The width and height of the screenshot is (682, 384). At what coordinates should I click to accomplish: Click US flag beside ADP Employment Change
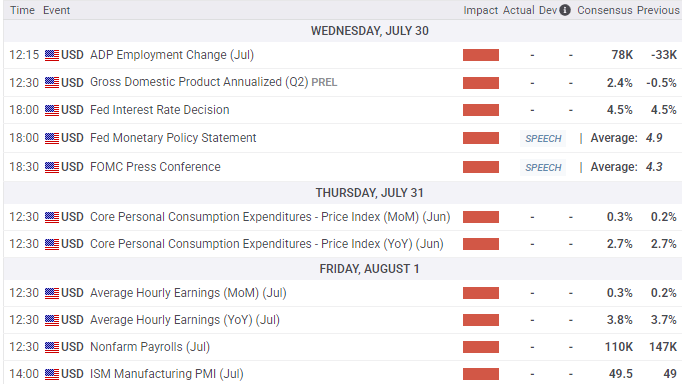point(52,55)
